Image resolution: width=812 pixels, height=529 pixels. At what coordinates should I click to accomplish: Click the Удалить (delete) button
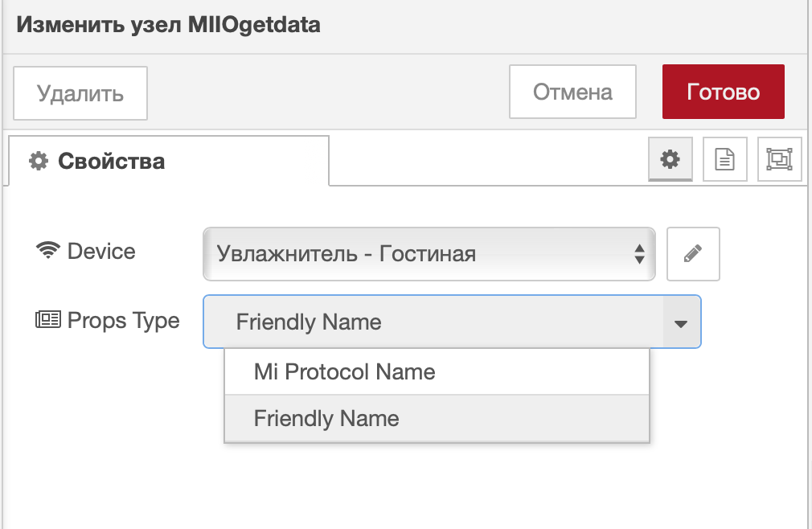(80, 93)
